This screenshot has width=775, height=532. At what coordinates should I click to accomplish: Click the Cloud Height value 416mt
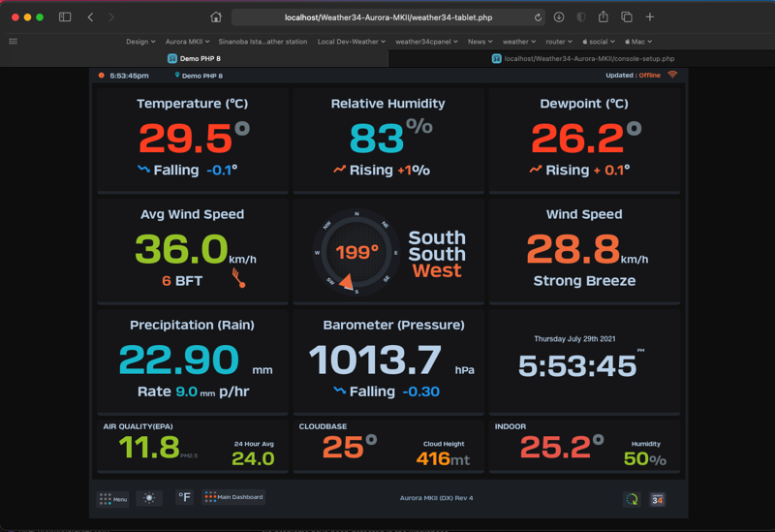(x=443, y=458)
